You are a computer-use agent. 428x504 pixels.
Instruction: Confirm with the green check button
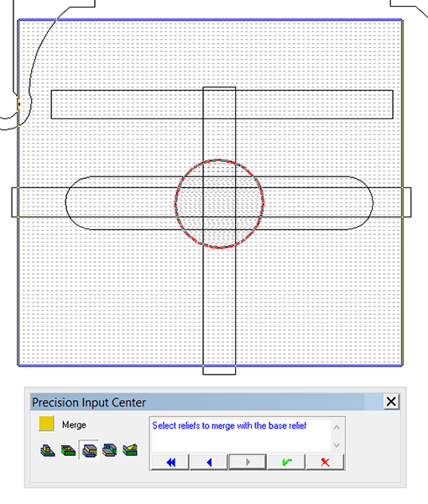(x=286, y=462)
